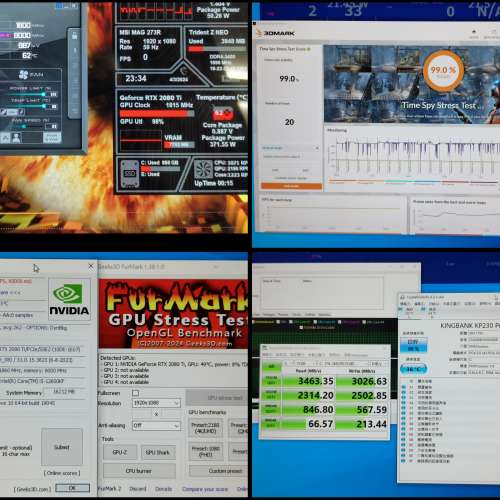Click the red GPU temperature indicator in the monitor panel
The height and width of the screenshot is (500, 500).
(222, 113)
